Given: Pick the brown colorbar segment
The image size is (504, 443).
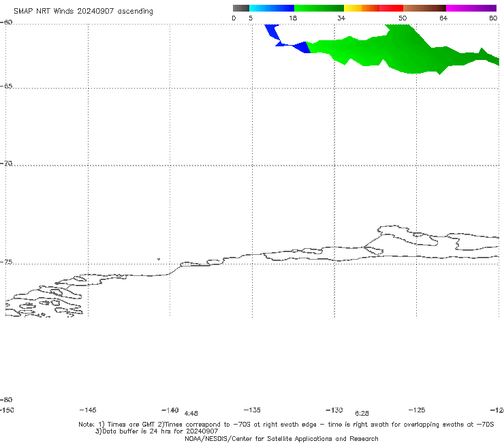Looking at the screenshot, I should click(x=424, y=8).
